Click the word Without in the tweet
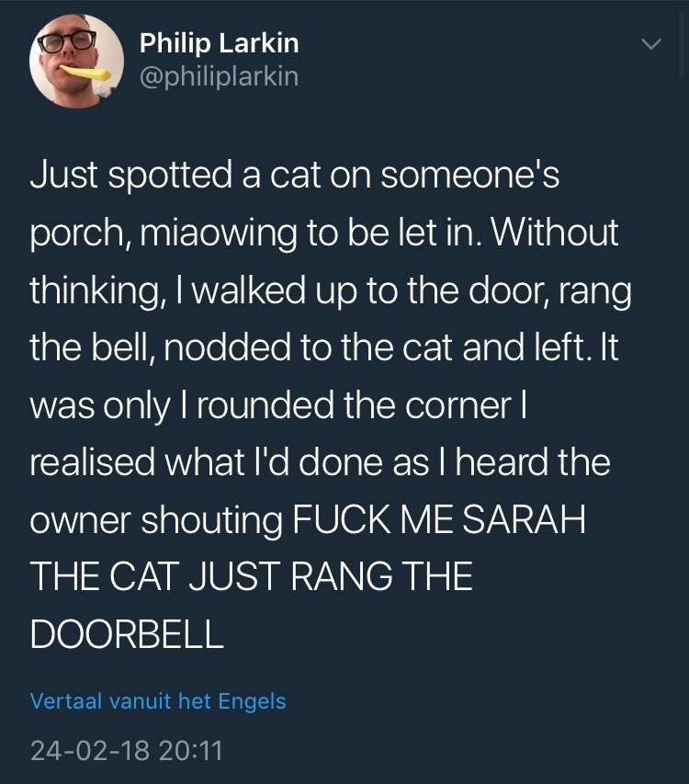The image size is (689, 784). (556, 233)
